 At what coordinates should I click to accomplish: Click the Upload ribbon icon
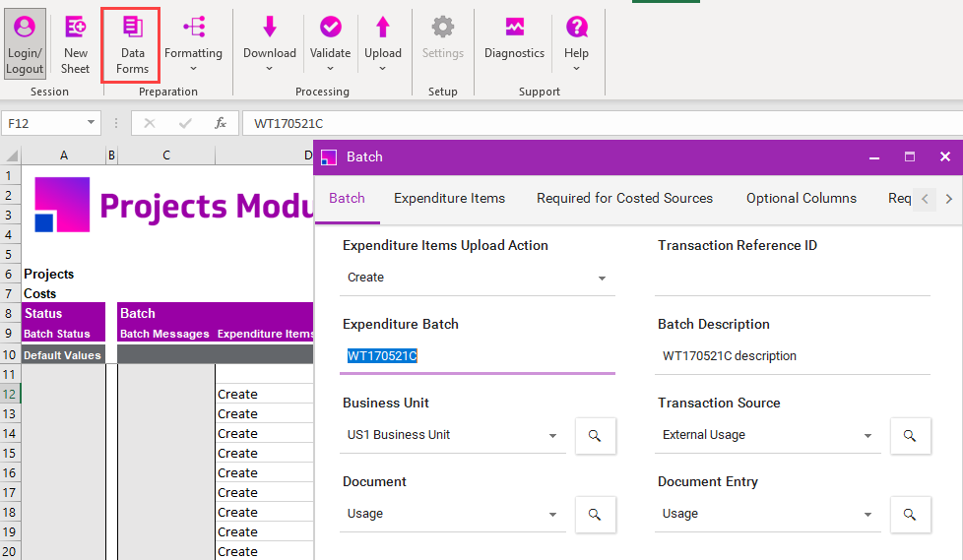(383, 27)
